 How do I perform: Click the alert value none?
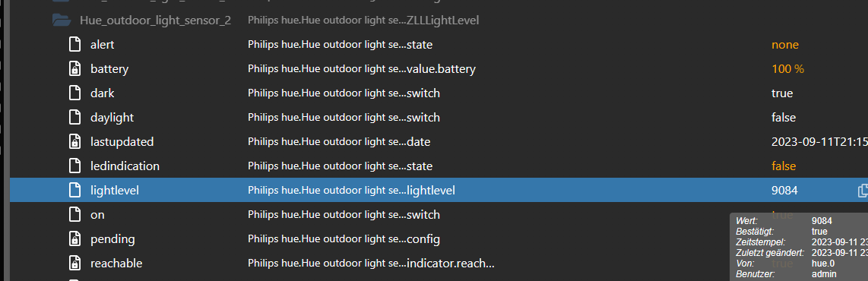click(785, 45)
